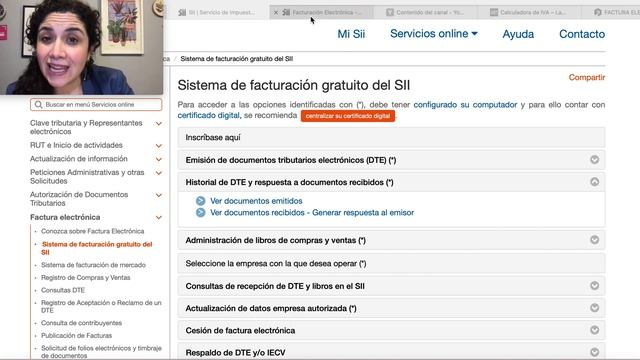This screenshot has width=640, height=360.
Task: Collapse the Historial de DTE arrow icon
Action: click(594, 182)
